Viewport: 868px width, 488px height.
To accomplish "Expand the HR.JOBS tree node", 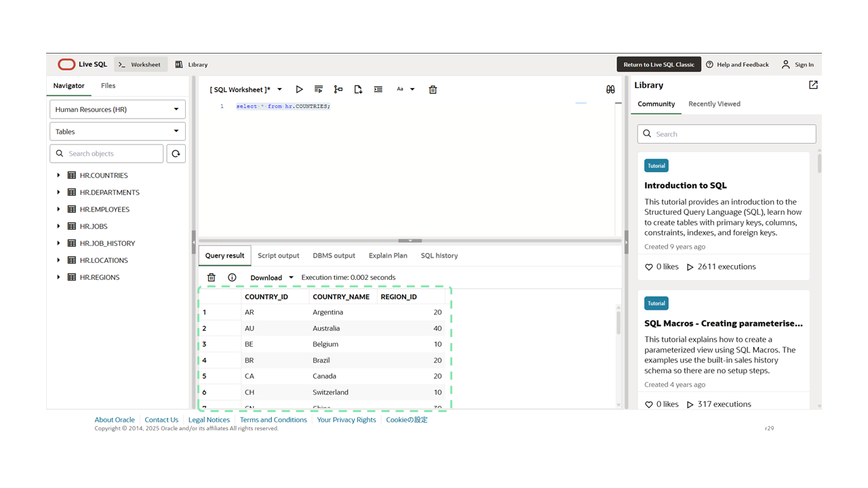I will click(59, 226).
